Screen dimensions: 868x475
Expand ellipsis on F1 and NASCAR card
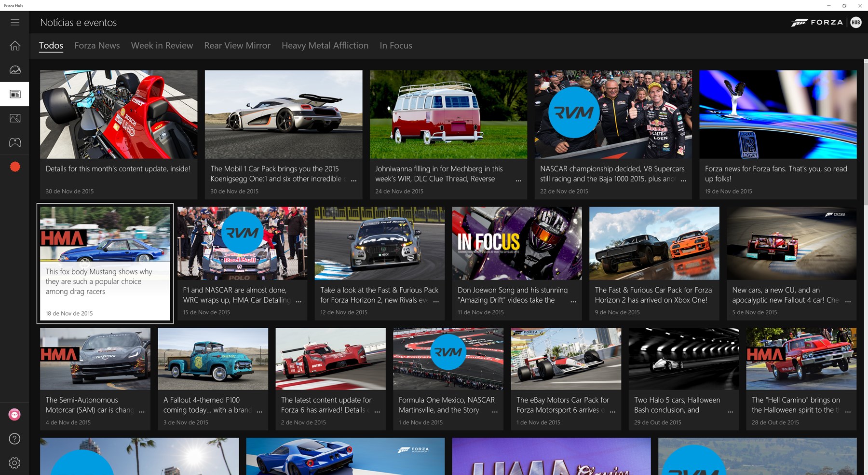pyautogui.click(x=298, y=301)
